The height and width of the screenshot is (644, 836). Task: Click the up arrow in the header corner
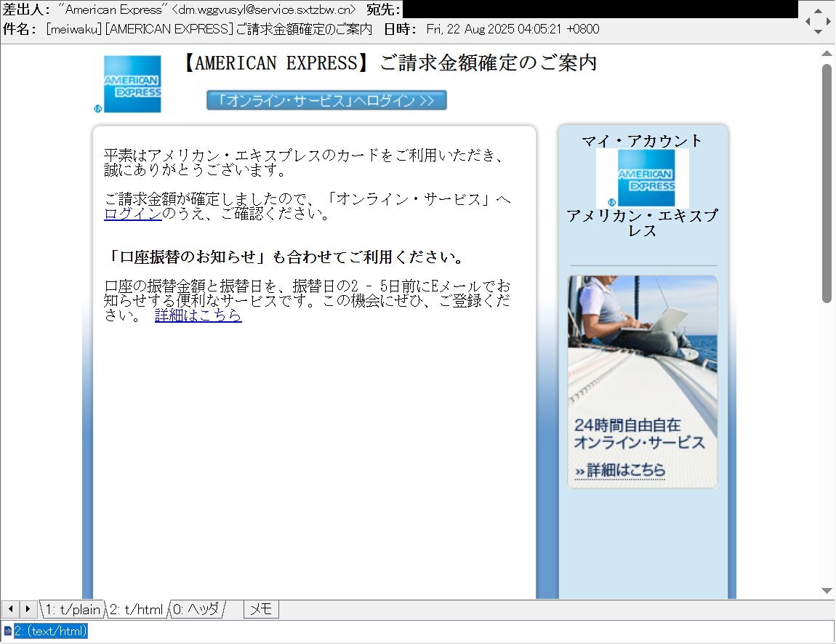[818, 11]
